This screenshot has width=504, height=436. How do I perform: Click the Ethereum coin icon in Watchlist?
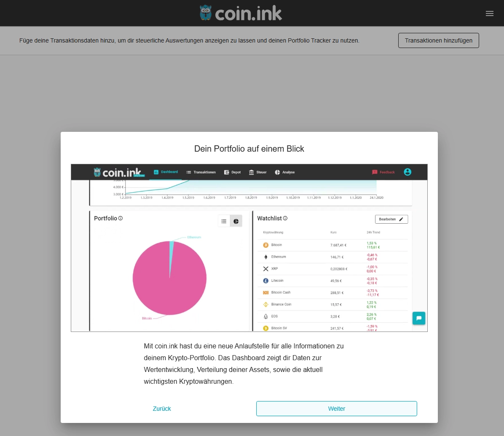coord(265,257)
